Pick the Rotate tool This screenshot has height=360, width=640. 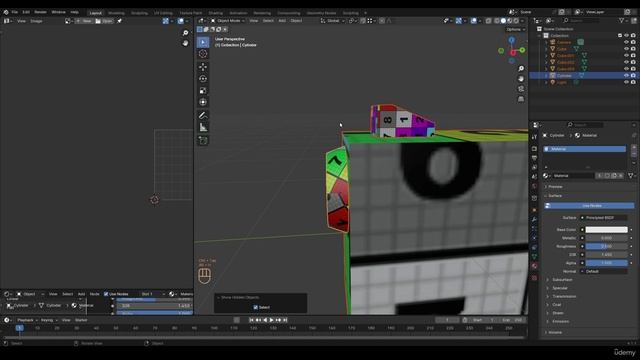pos(203,79)
